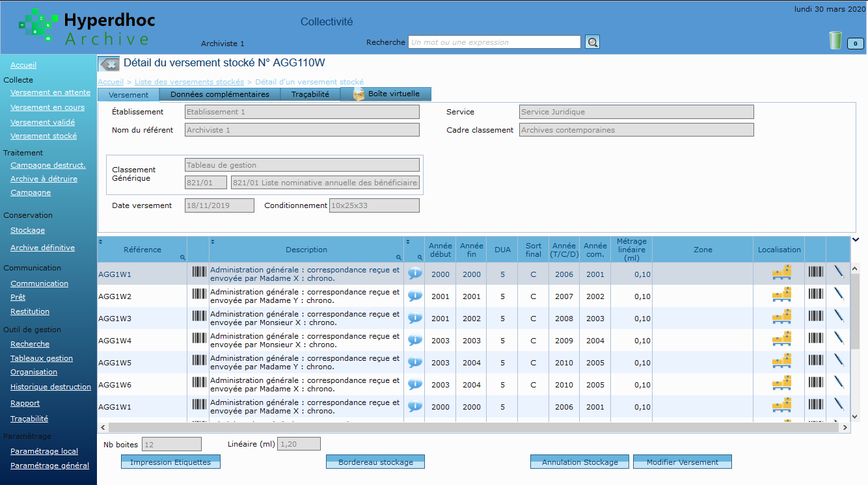
Task: Open the Boîte virtuelle tab
Action: (x=386, y=94)
